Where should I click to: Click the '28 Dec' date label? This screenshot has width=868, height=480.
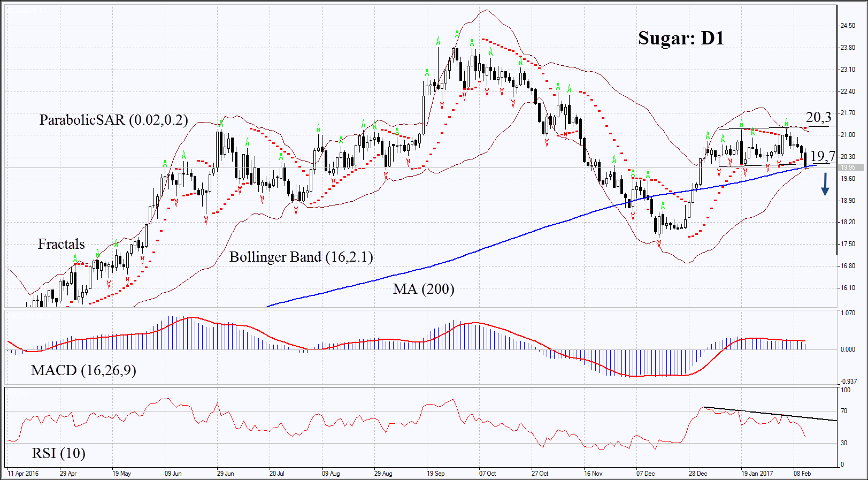[698, 474]
